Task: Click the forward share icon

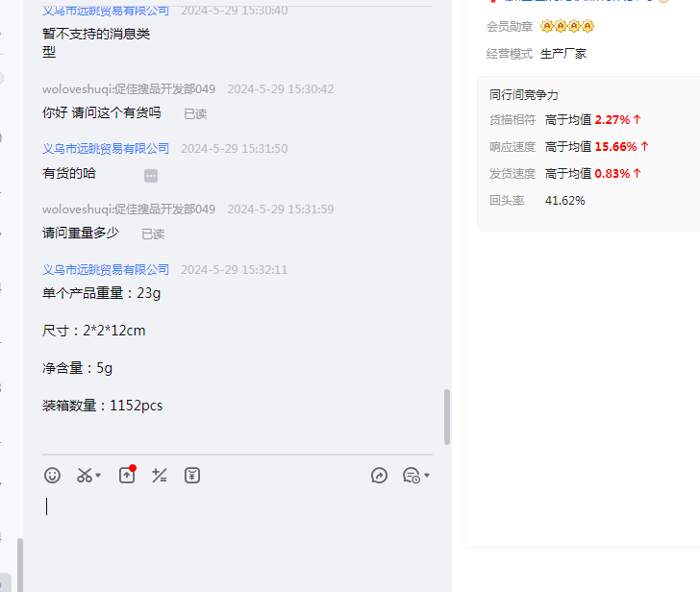Action: point(379,476)
